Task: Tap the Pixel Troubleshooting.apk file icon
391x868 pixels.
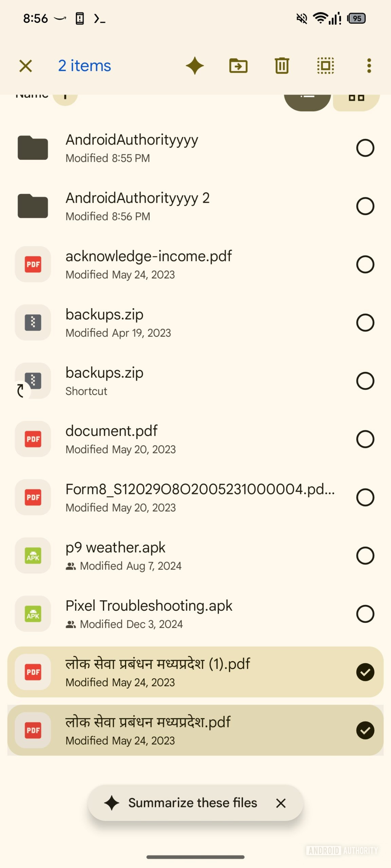Action: click(x=33, y=614)
